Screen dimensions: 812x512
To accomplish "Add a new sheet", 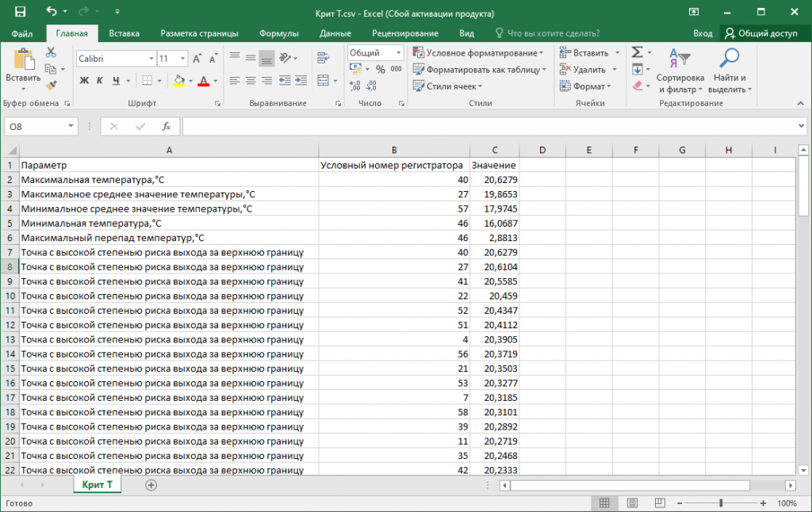I will click(151, 485).
